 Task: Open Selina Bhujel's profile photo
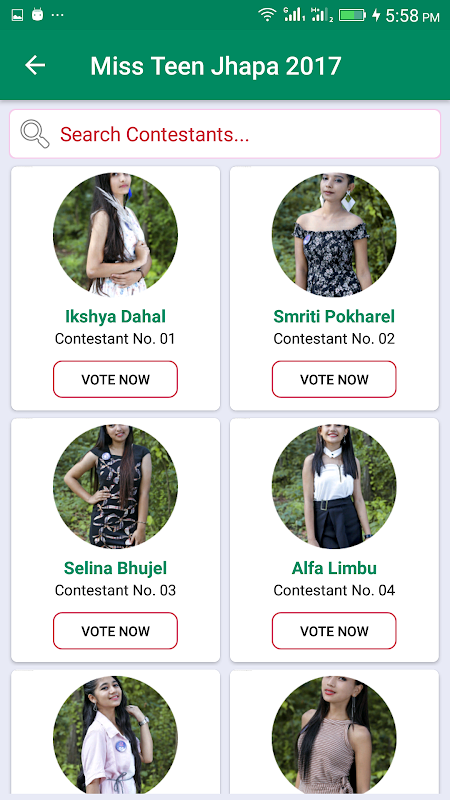pyautogui.click(x=115, y=487)
